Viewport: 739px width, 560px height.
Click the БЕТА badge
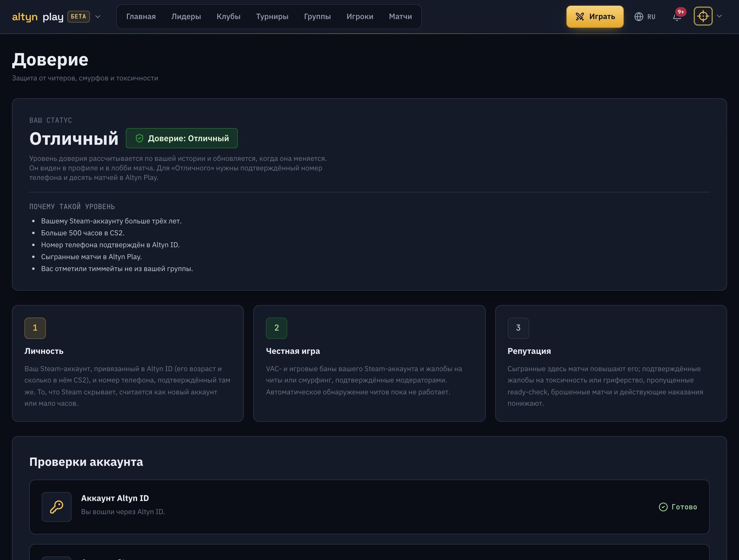(x=78, y=16)
